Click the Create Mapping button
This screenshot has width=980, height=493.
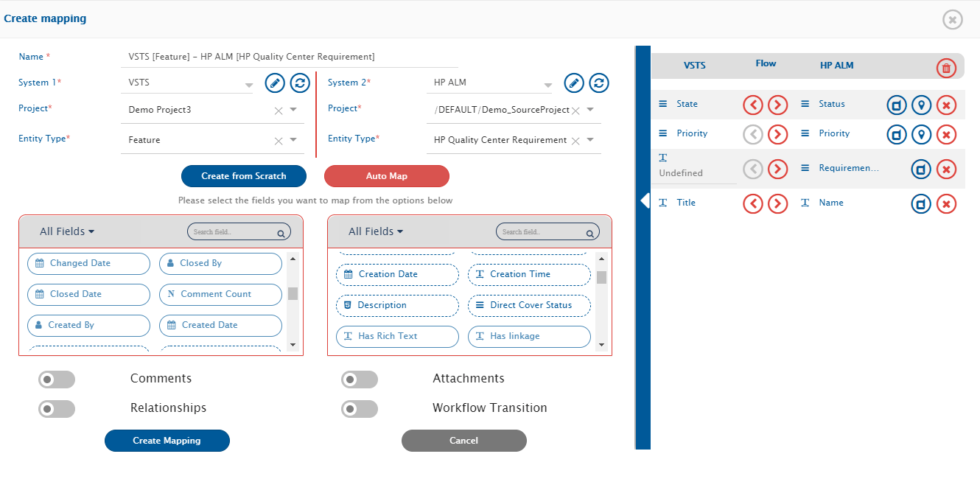tap(167, 441)
